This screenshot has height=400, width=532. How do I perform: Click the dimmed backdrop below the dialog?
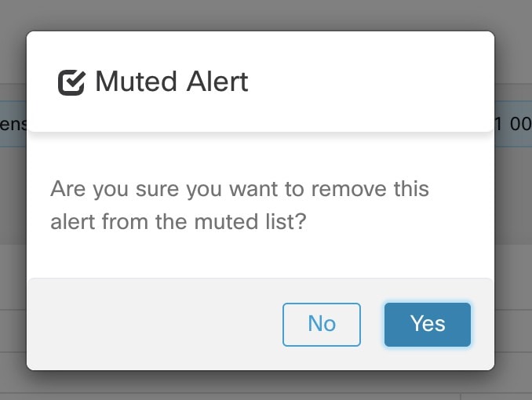259,386
